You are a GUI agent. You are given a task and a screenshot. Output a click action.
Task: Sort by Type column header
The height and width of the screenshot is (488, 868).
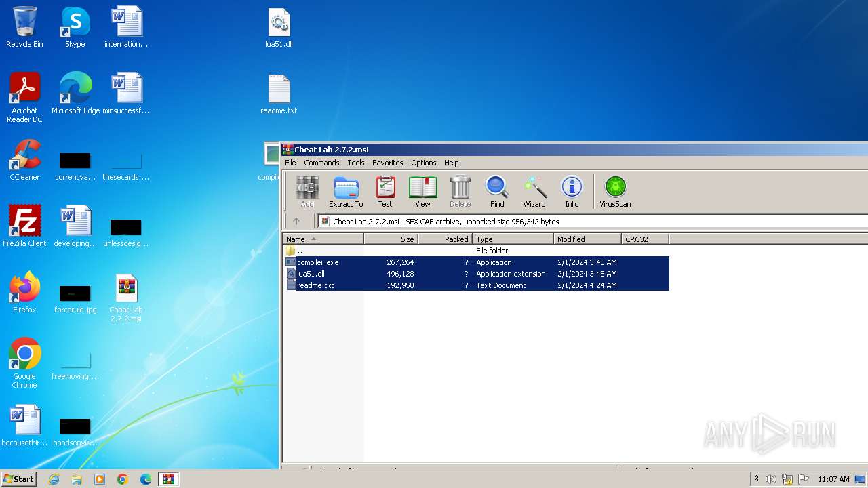[x=513, y=239]
